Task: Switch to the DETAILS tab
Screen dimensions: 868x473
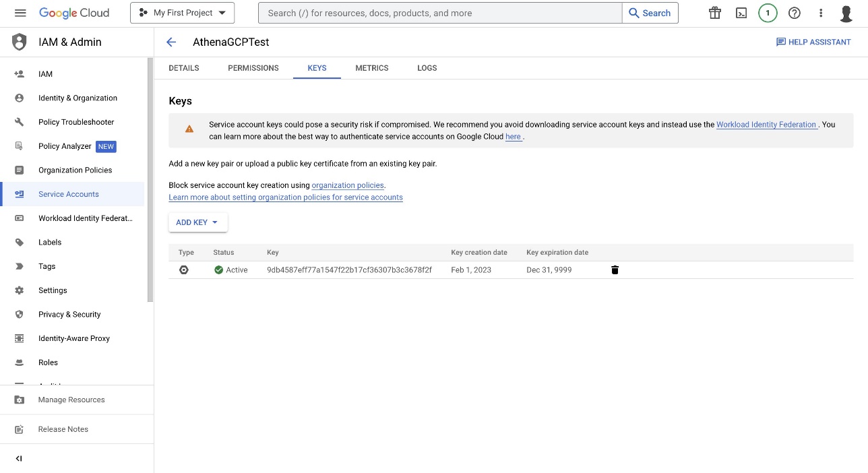Action: tap(184, 68)
